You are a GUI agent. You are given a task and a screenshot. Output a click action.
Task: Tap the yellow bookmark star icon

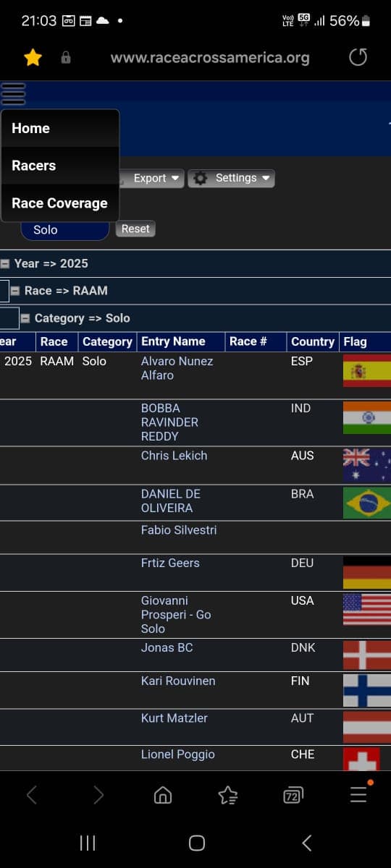point(33,58)
